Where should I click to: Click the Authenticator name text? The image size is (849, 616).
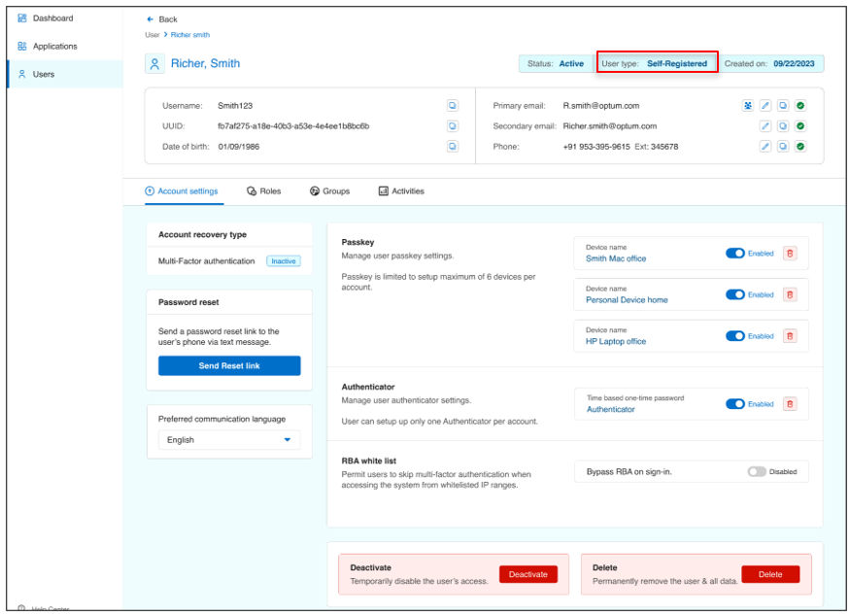tap(611, 410)
